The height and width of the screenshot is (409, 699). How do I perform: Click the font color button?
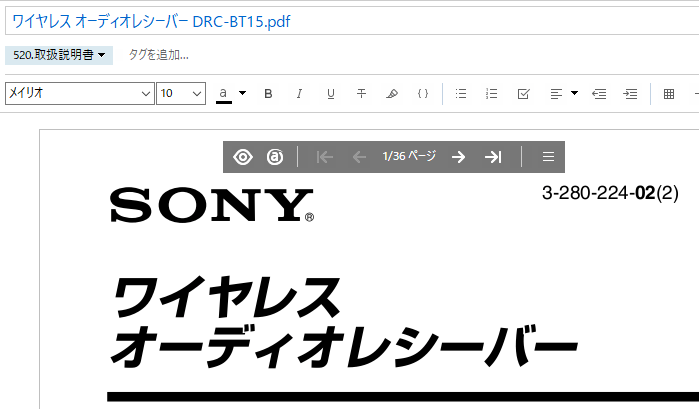[x=224, y=94]
